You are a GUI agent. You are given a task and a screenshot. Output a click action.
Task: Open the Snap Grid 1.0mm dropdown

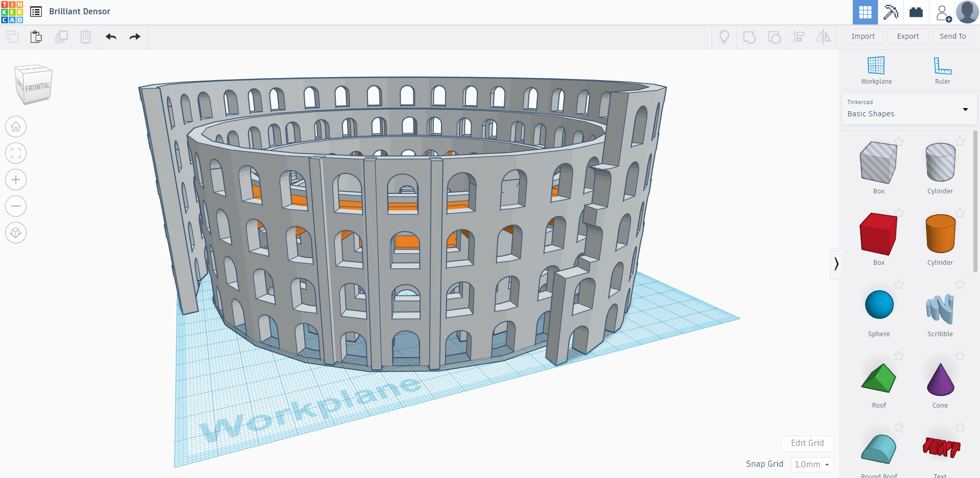coord(812,464)
